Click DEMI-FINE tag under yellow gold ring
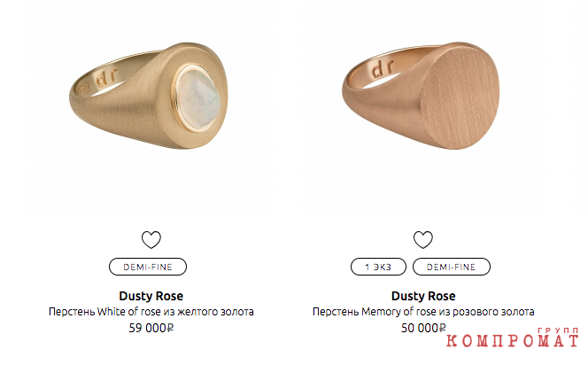This screenshot has width=588, height=365. (148, 267)
